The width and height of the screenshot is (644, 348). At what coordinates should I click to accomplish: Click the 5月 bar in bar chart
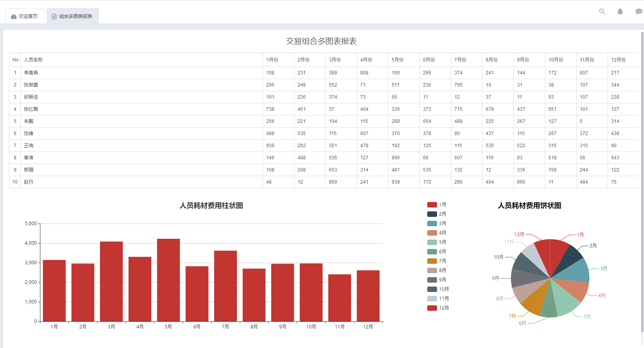click(169, 280)
